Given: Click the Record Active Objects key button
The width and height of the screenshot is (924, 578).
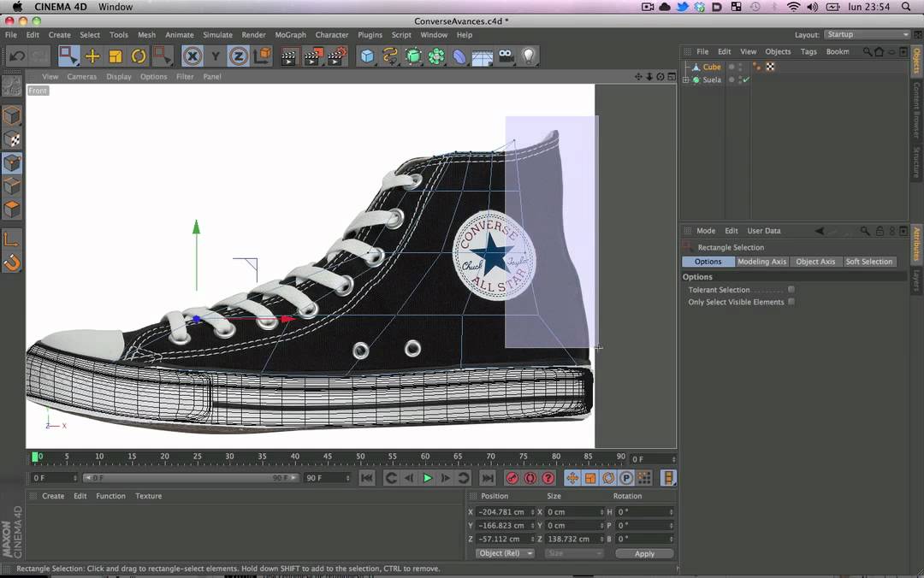Looking at the screenshot, I should pyautogui.click(x=512, y=479).
